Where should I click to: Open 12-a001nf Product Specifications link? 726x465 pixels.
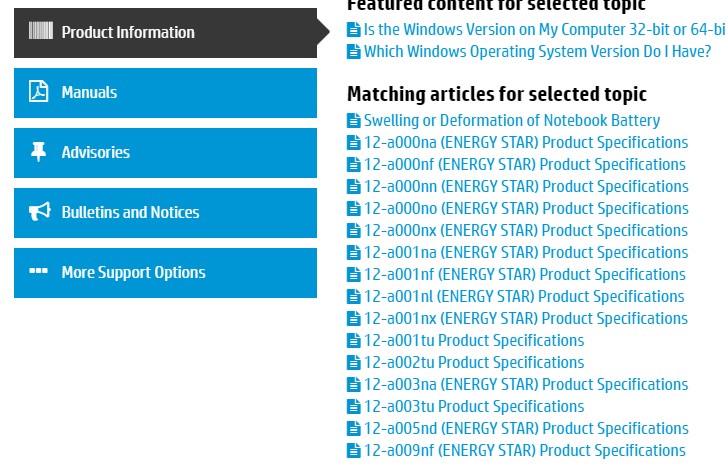(x=525, y=274)
